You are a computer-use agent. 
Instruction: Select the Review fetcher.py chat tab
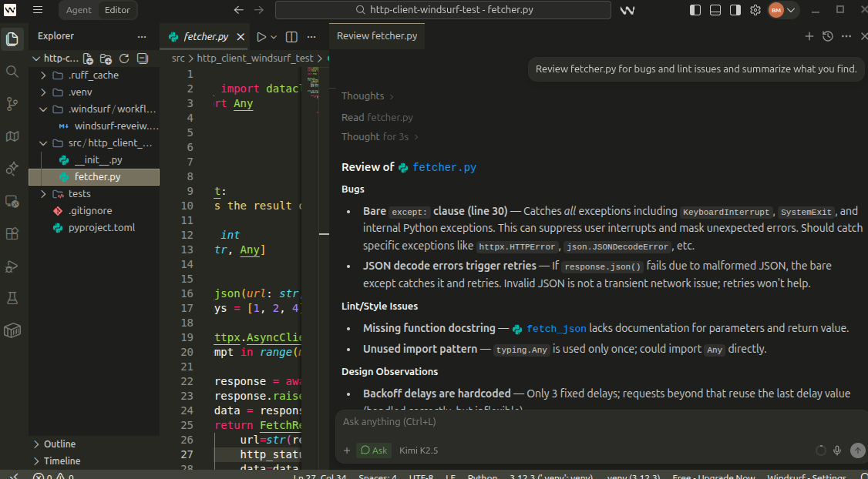(x=377, y=36)
